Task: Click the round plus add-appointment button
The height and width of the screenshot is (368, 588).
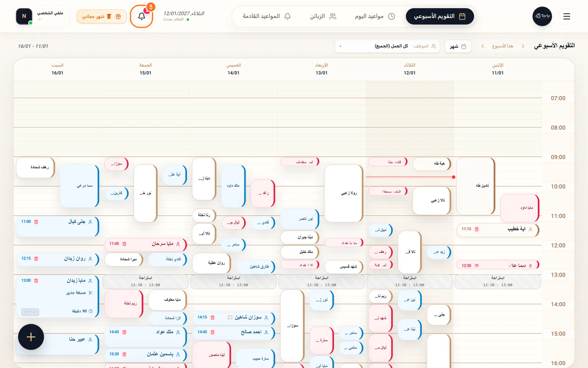Action: [31, 337]
